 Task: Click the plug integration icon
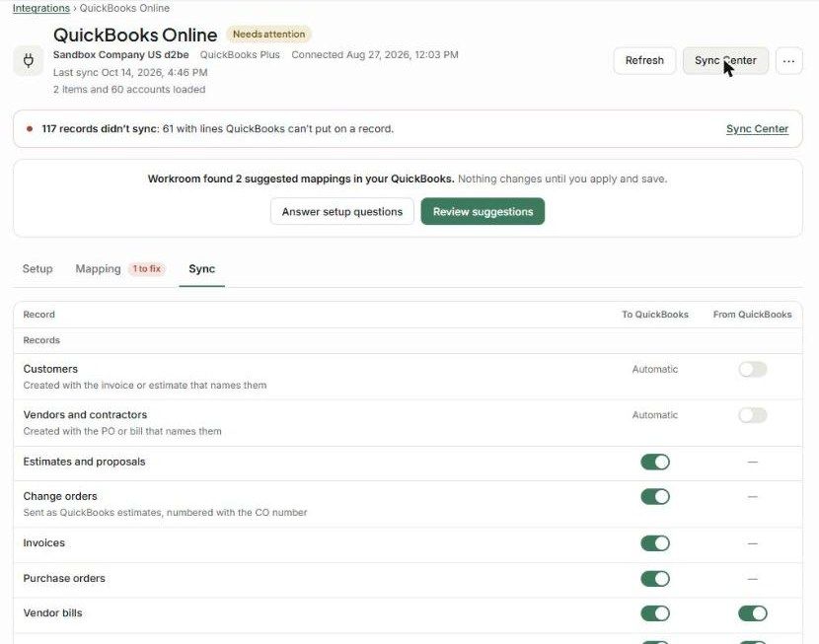[29, 60]
